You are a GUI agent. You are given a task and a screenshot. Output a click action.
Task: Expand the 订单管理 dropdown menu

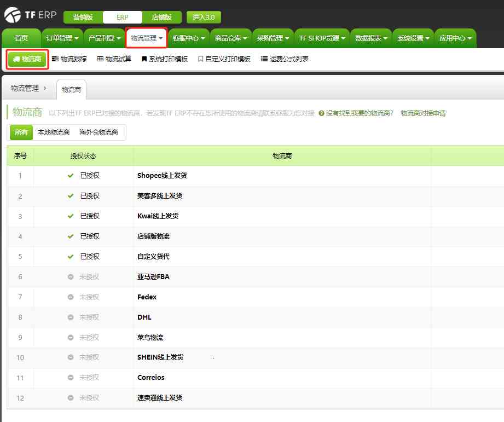pyautogui.click(x=62, y=38)
